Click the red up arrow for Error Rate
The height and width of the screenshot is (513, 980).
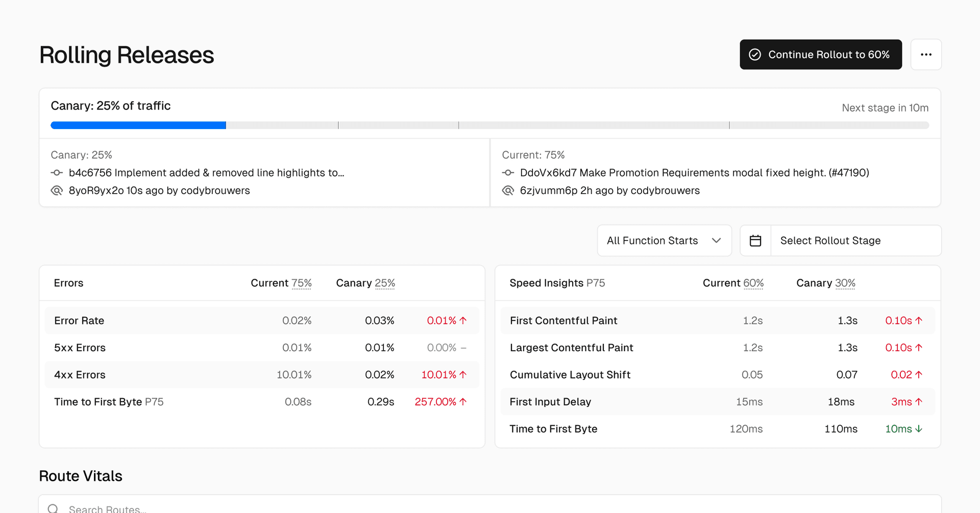click(x=463, y=321)
